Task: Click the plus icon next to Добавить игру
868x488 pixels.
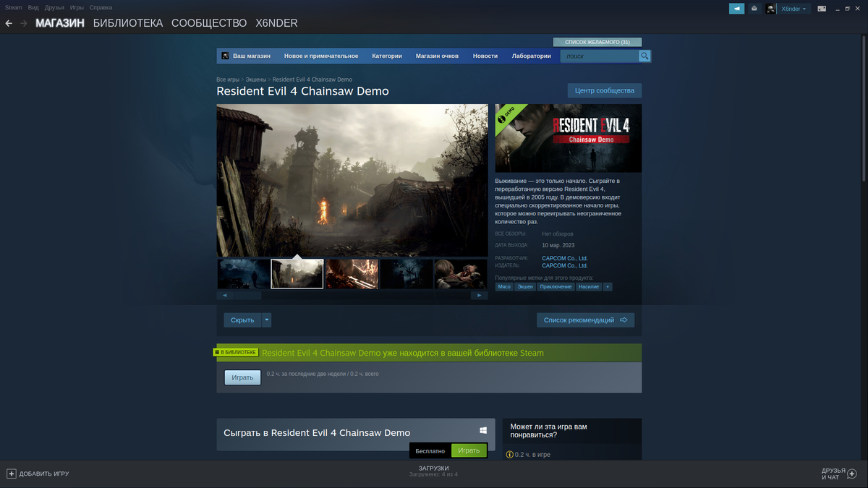Action: pyautogui.click(x=12, y=474)
